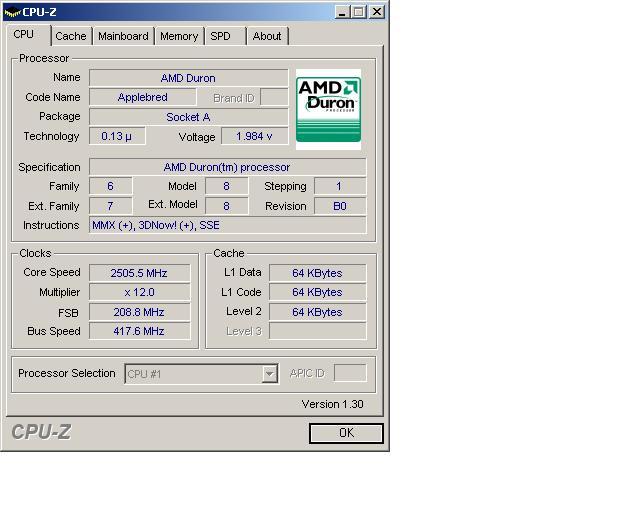Switch to the Cache tab

(71, 36)
